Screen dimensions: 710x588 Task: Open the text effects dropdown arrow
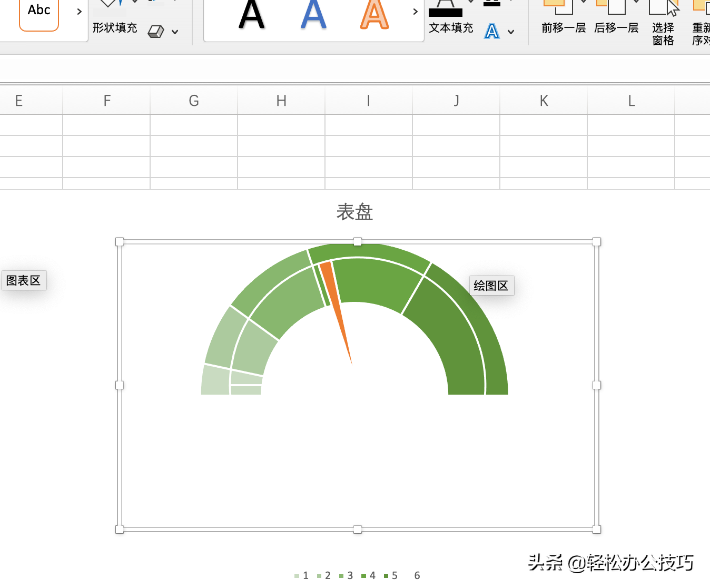coord(511,32)
